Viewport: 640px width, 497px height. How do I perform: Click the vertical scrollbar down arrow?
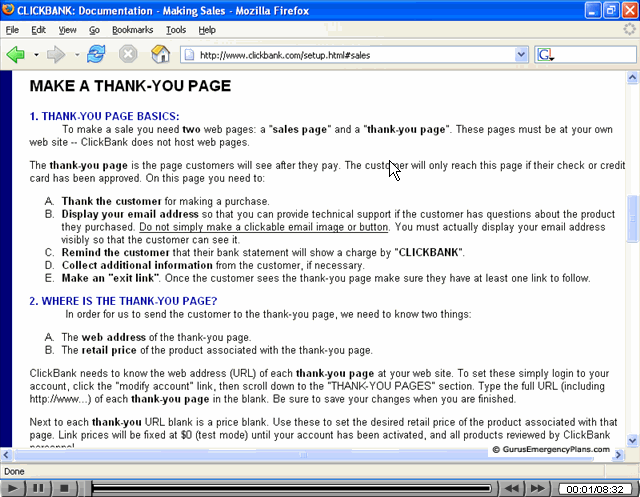[x=632, y=440]
